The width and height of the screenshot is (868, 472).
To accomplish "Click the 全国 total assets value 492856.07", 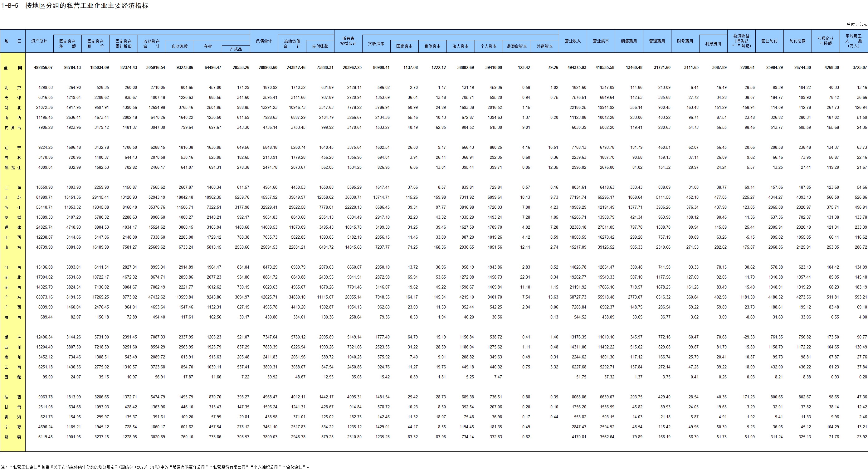I will tap(43, 67).
